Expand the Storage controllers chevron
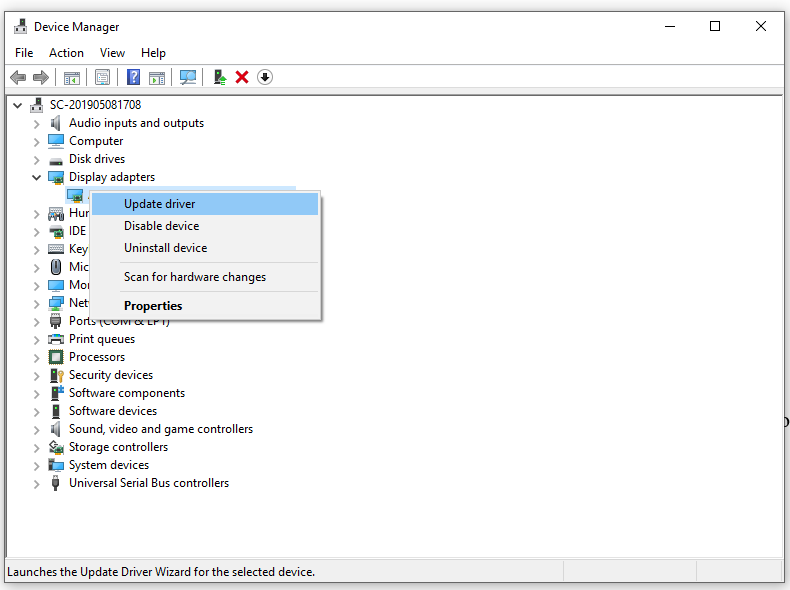Viewport: 790px width, 590px height. [x=36, y=448]
